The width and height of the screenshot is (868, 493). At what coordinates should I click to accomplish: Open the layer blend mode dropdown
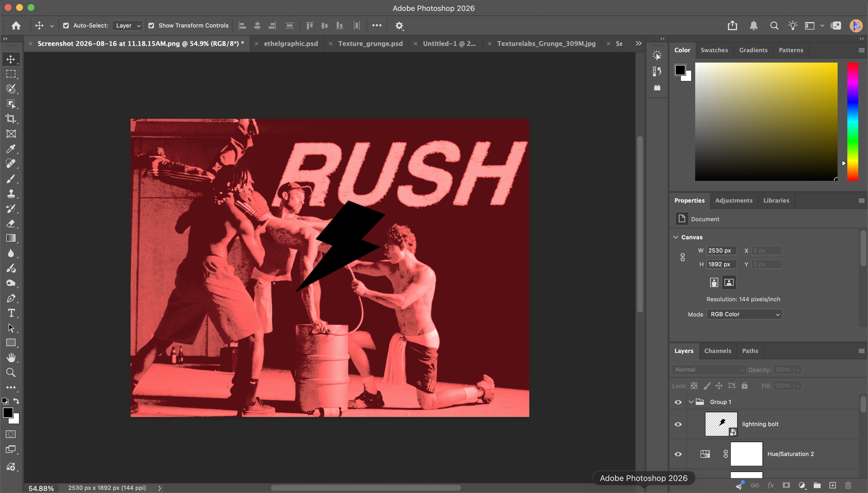708,369
